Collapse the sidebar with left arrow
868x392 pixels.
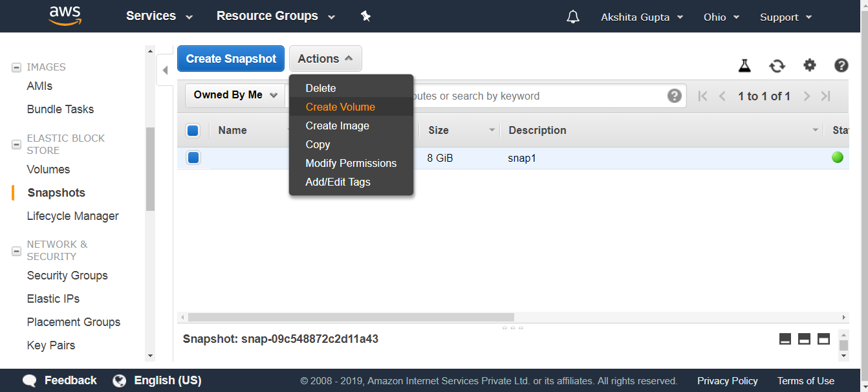(x=165, y=70)
